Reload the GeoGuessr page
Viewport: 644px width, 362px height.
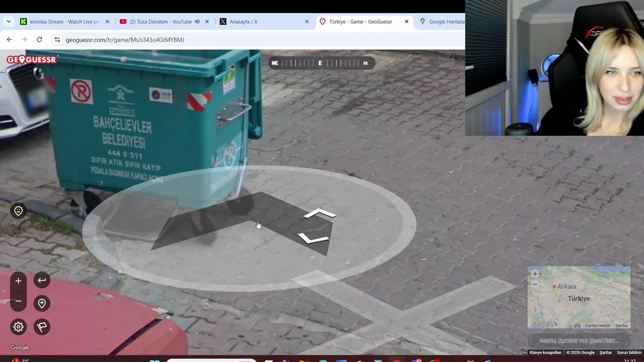39,39
